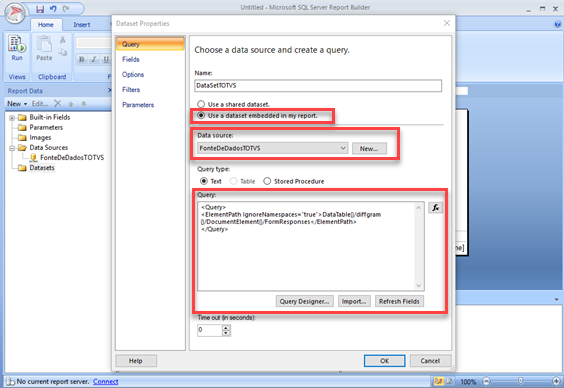564x388 pixels.
Task: Click inside the Query text area
Action: (306, 246)
